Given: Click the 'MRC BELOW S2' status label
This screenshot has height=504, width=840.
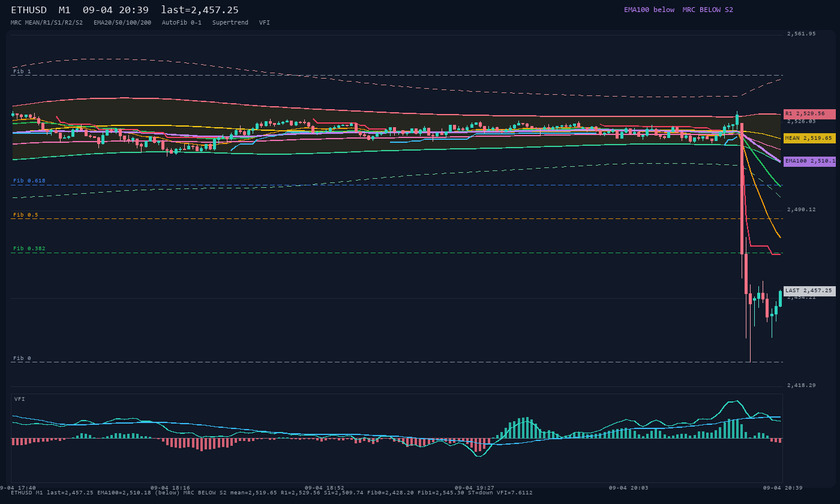Looking at the screenshot, I should point(708,10).
